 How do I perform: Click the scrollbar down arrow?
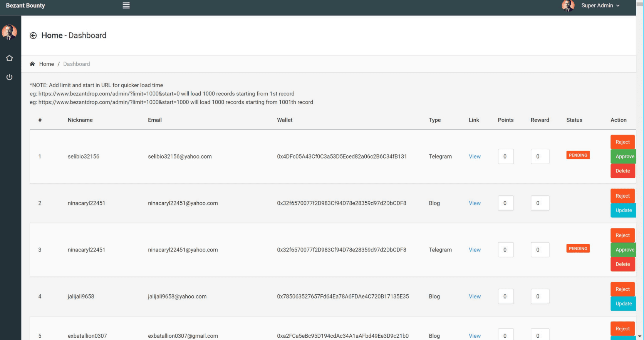pos(640,337)
